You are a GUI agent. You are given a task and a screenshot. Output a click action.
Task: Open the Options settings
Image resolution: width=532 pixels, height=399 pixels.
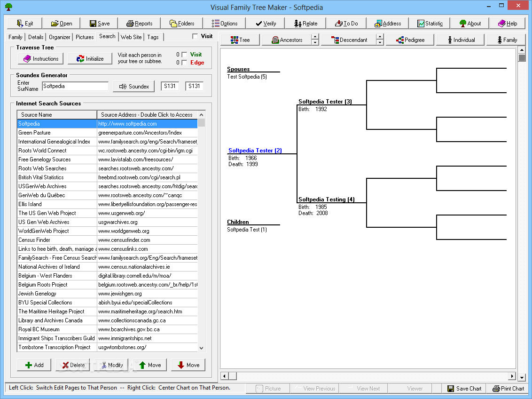(224, 24)
